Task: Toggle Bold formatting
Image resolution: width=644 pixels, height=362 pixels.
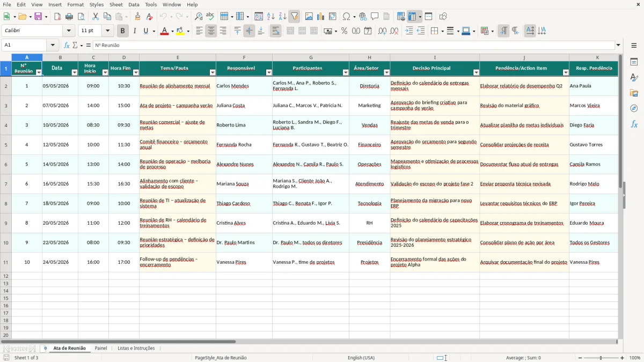Action: coord(122,31)
